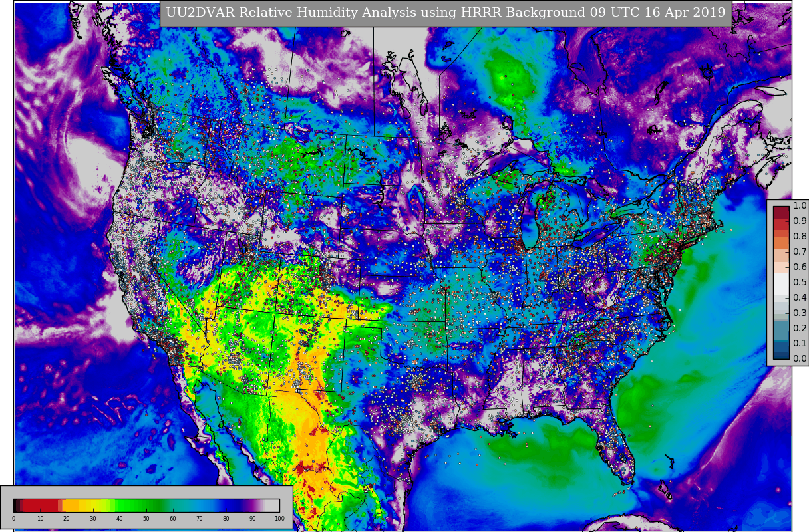Click the 0.9 label on right colorbar

pos(800,221)
